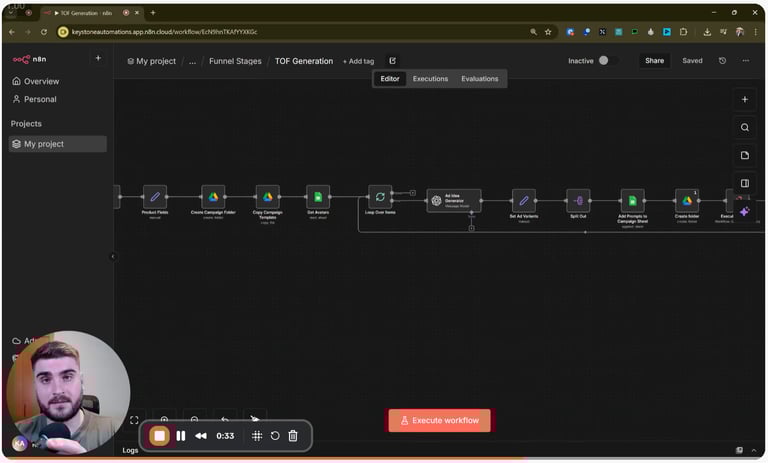This screenshot has width=768, height=463.
Task: Click plus connector below Ad Idea Generator
Action: [471, 228]
